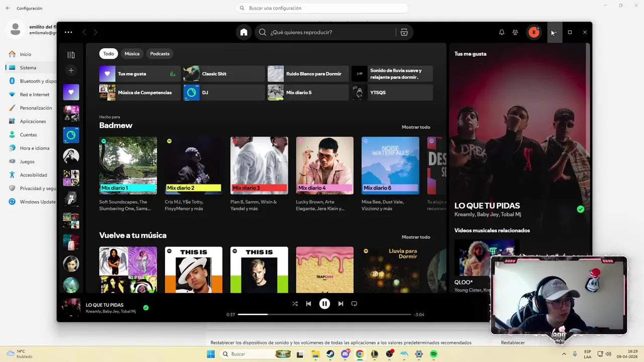Toggle repeat mode

coord(354,304)
